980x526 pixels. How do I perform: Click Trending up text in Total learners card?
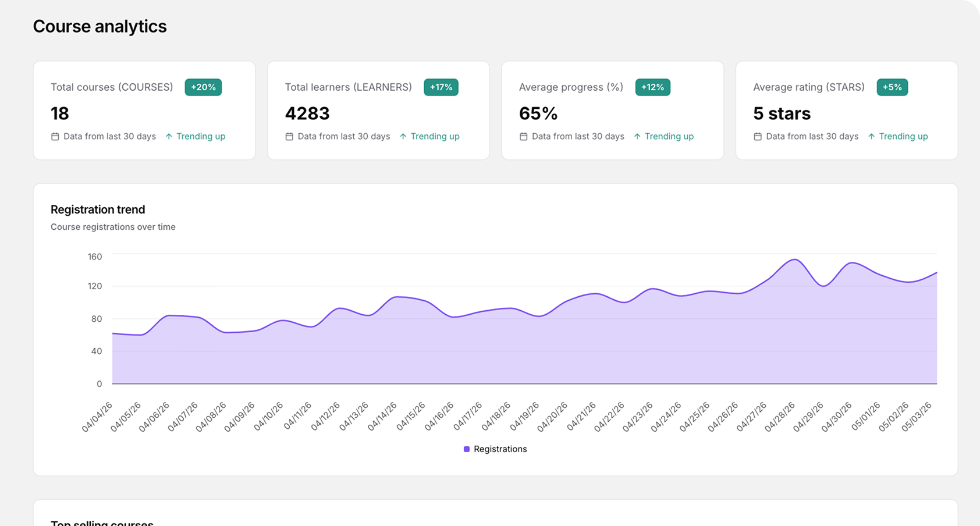(x=435, y=137)
